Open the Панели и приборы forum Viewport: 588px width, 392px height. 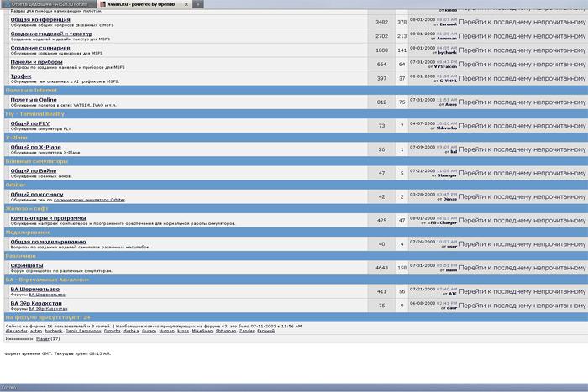point(36,62)
